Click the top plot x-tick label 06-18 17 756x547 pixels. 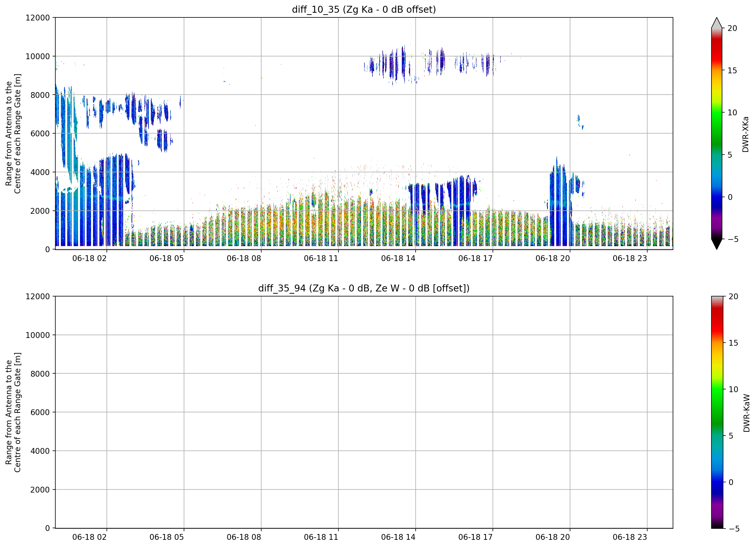(475, 258)
